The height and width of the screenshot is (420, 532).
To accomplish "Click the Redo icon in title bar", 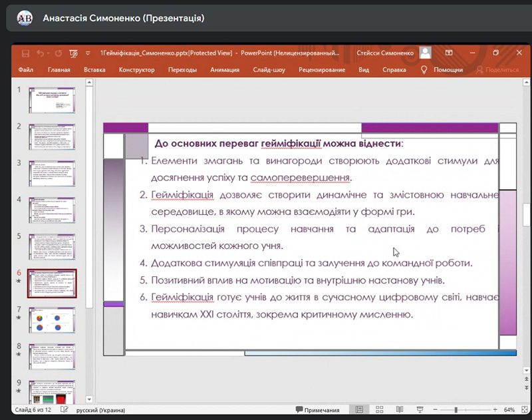I will pos(59,53).
